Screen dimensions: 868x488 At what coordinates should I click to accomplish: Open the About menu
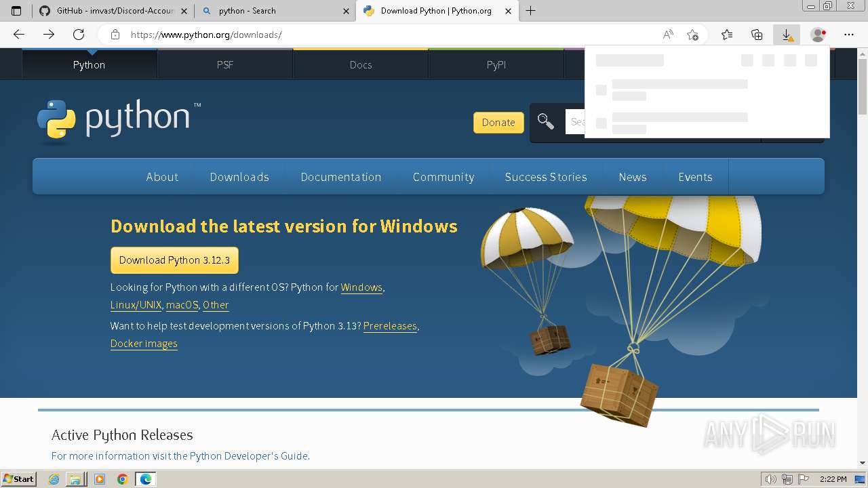162,177
